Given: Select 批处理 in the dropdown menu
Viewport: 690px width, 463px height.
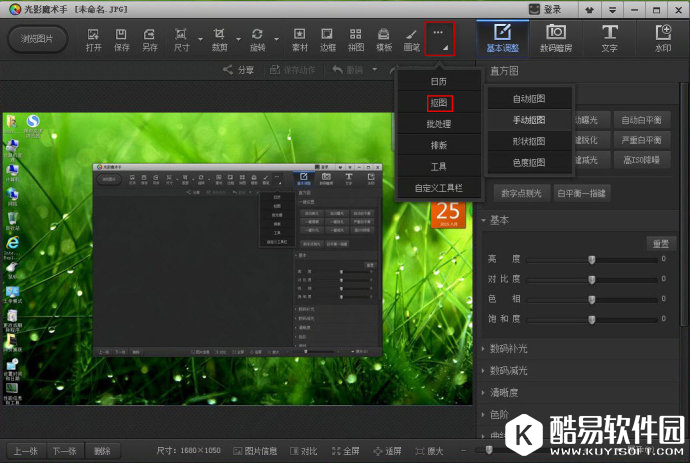Looking at the screenshot, I should tap(438, 123).
